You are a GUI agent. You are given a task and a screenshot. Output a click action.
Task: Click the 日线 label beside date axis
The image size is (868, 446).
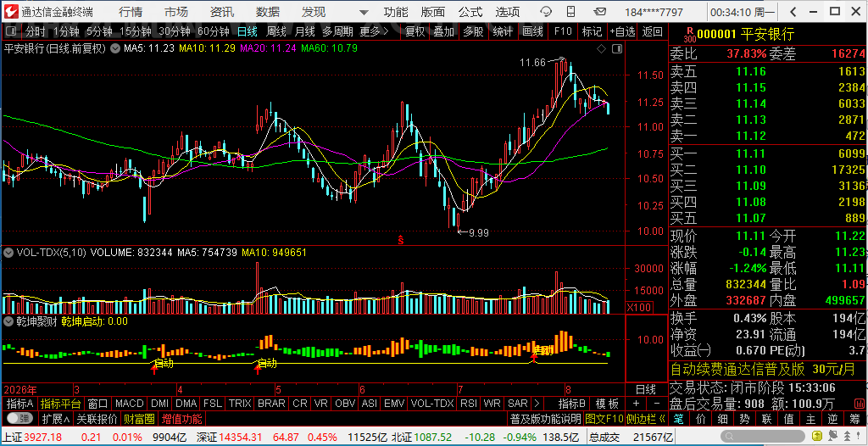645,389
